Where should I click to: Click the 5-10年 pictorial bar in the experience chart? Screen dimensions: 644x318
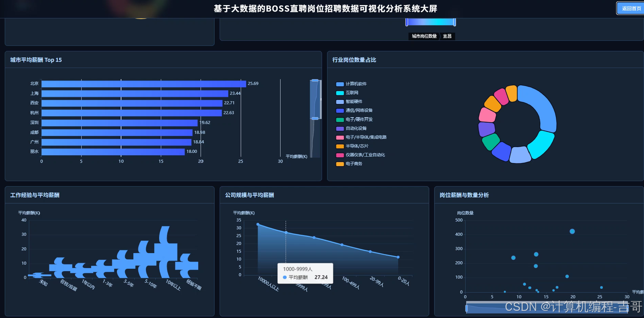[x=145, y=259]
